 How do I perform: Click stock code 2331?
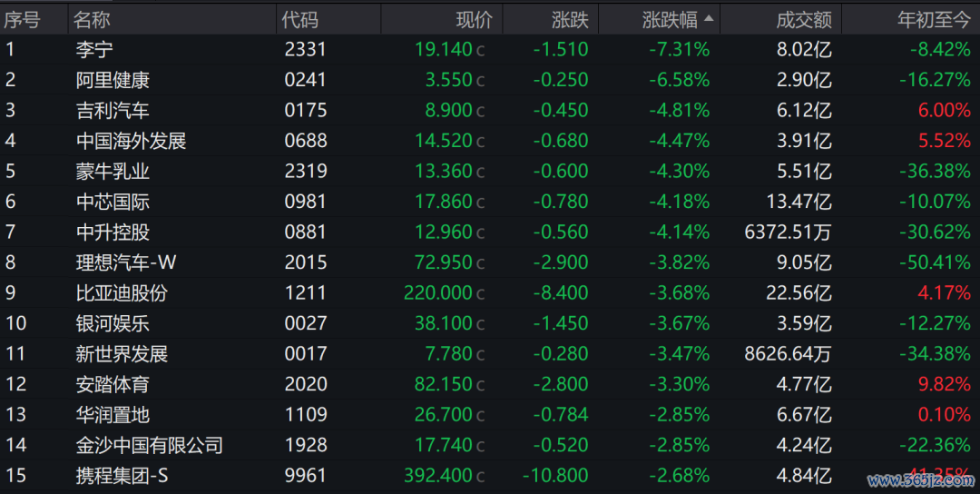click(x=306, y=49)
